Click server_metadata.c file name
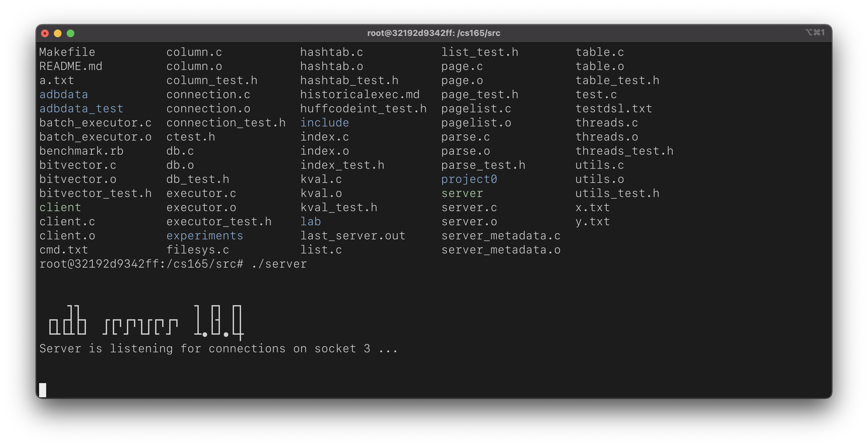The width and height of the screenshot is (868, 446). coord(501,236)
